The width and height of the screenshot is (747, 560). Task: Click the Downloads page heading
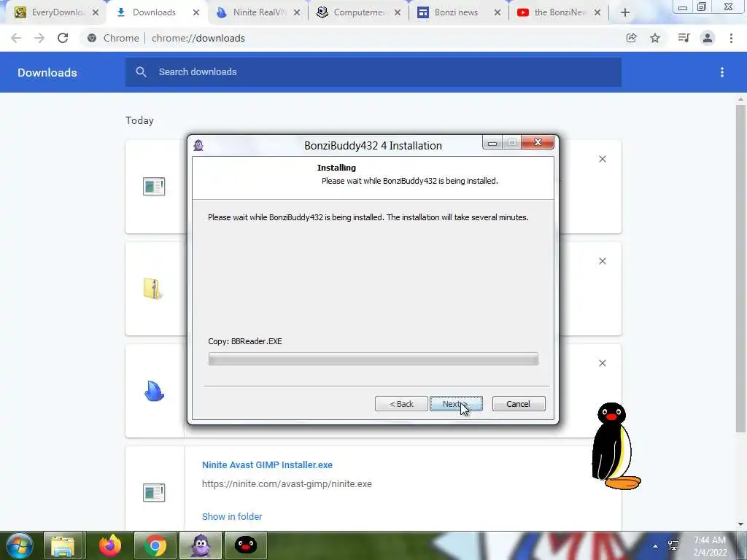[47, 72]
